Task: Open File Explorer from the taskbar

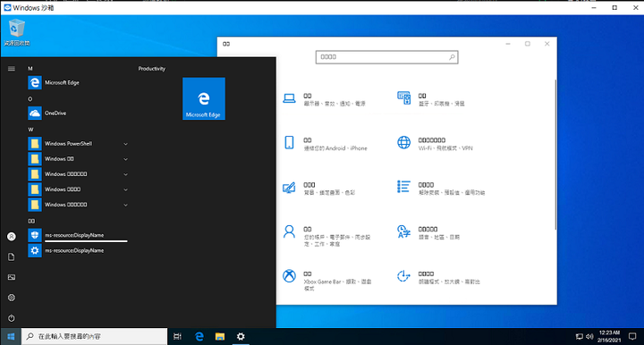Action: (220, 336)
